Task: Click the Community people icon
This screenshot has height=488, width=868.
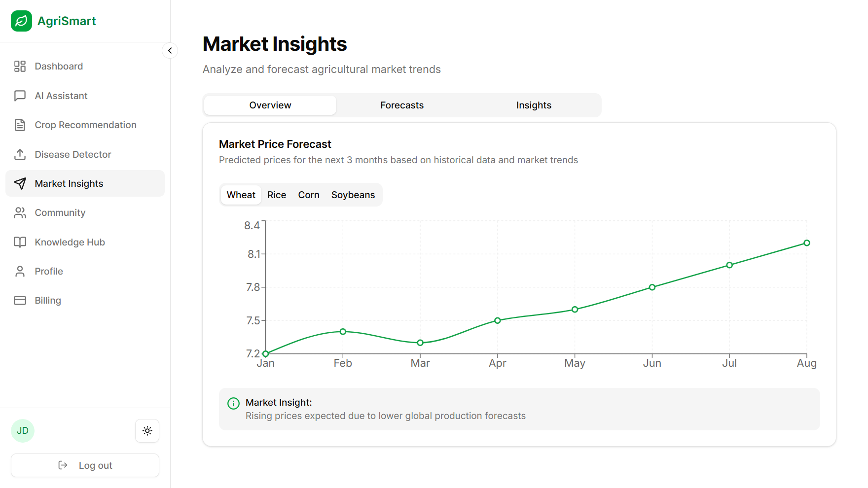Action: [x=20, y=213]
